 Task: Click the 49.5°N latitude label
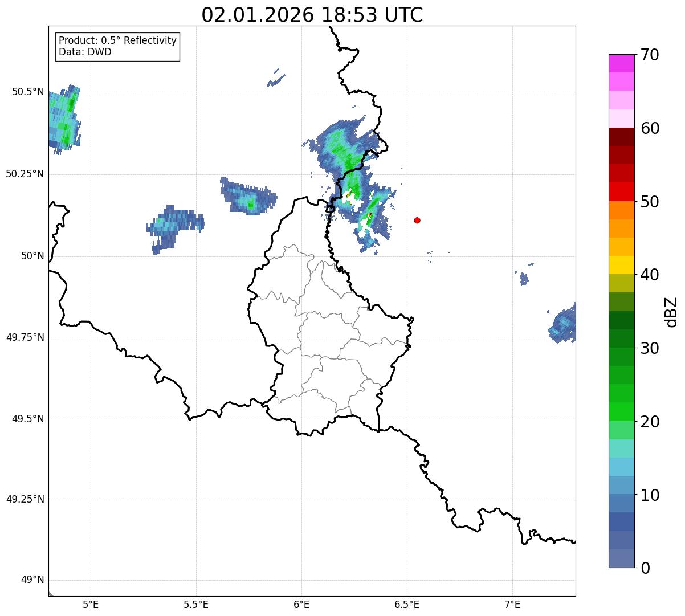(x=28, y=419)
